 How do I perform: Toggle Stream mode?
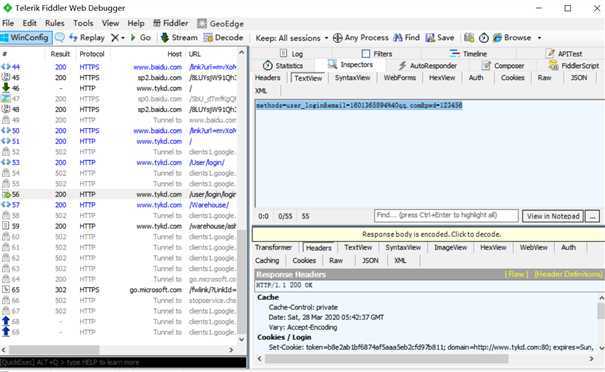(179, 37)
